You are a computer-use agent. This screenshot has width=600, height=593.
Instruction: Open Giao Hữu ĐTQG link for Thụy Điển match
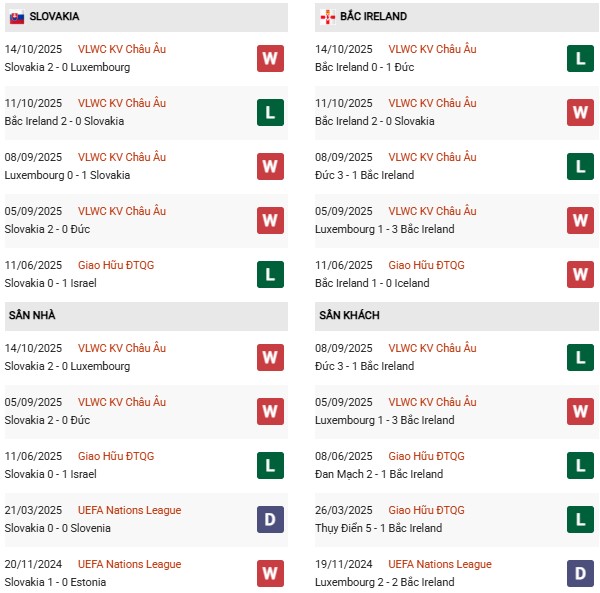(x=426, y=510)
